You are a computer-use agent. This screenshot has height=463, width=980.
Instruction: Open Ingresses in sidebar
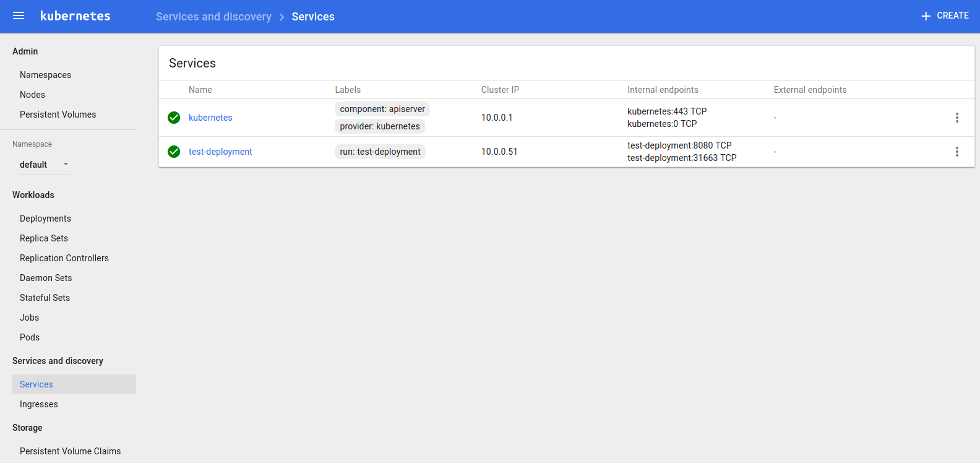[38, 404]
